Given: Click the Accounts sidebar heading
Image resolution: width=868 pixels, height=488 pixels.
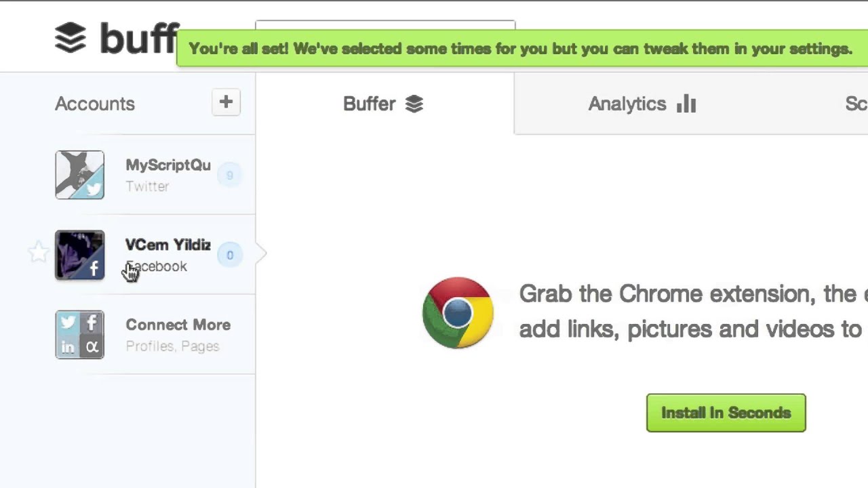Looking at the screenshot, I should coord(95,104).
